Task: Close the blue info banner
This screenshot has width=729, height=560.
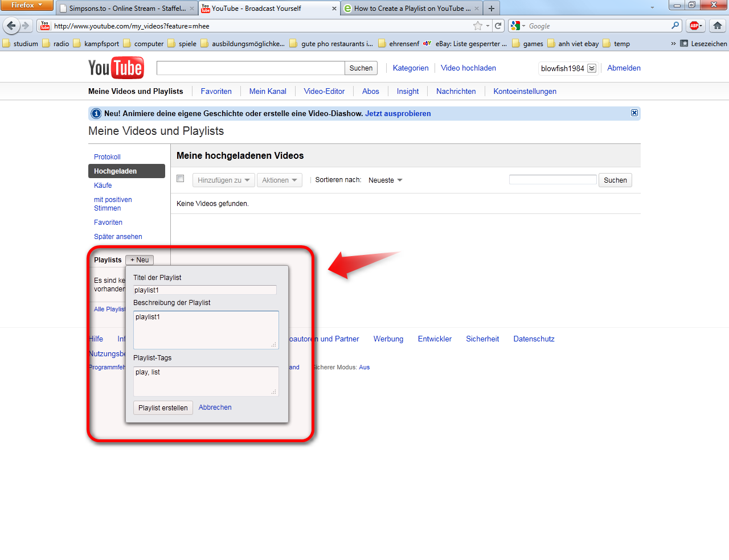Action: coord(634,113)
